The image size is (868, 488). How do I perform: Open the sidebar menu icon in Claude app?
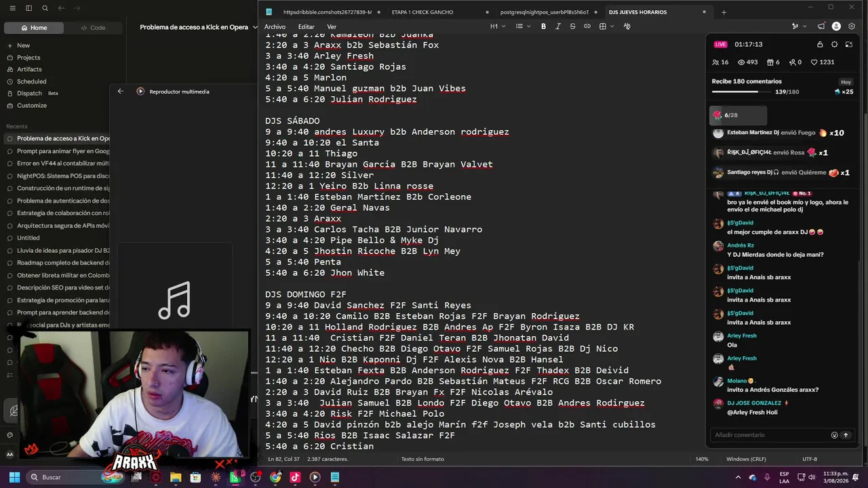tap(12, 8)
